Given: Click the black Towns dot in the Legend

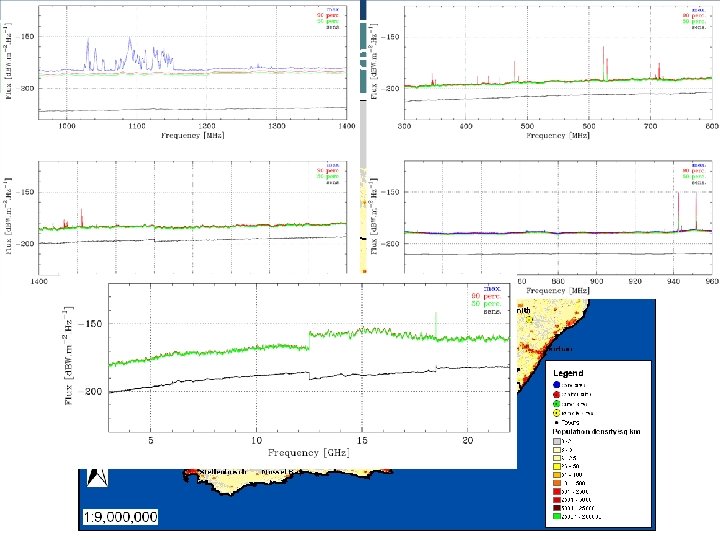Looking at the screenshot, I should tap(557, 422).
